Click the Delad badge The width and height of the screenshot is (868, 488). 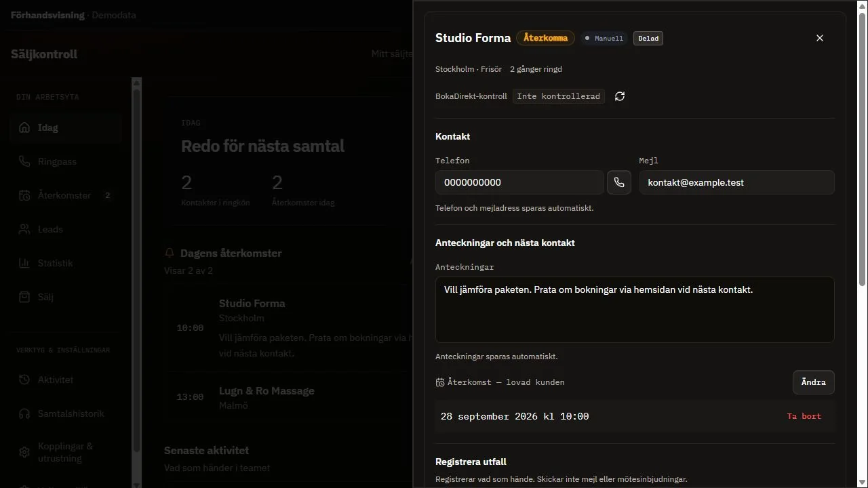(648, 38)
